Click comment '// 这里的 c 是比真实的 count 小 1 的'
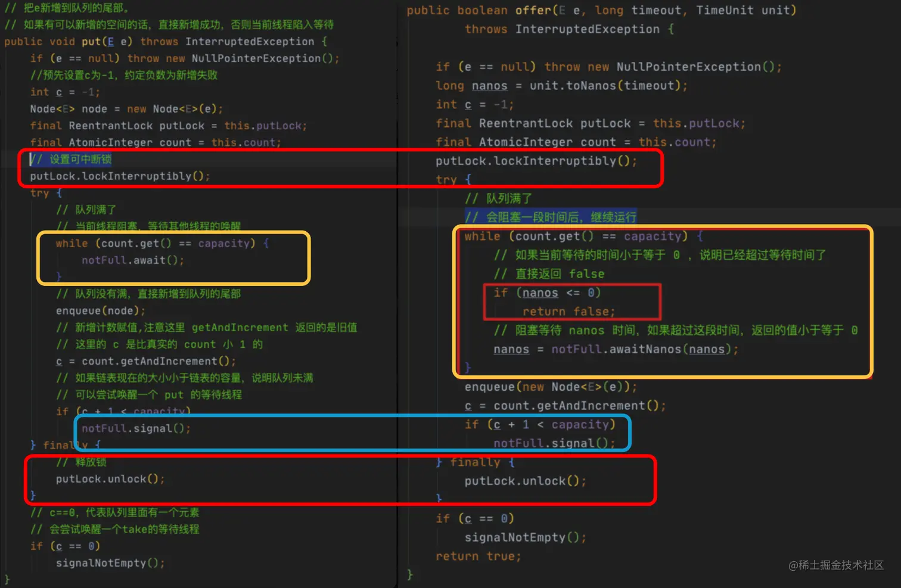901x588 pixels. click(x=159, y=344)
